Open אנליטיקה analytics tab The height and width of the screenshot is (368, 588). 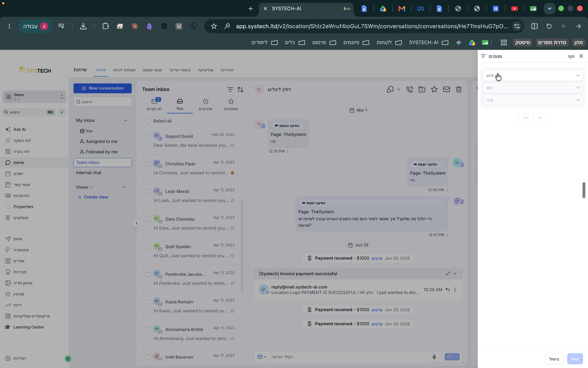pyautogui.click(x=206, y=70)
